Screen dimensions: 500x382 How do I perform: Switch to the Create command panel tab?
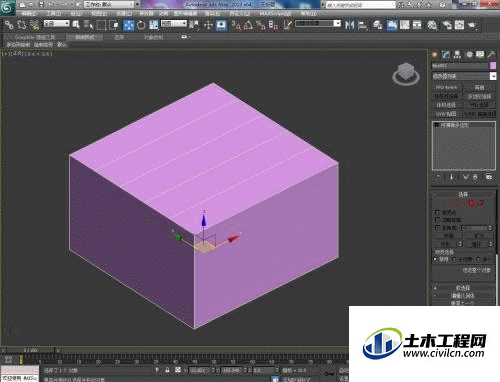click(435, 55)
